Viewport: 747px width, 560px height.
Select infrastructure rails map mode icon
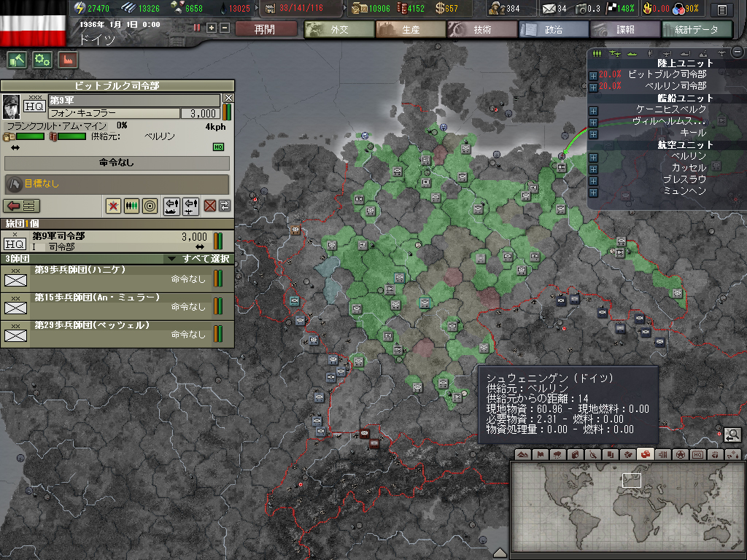[x=662, y=454]
